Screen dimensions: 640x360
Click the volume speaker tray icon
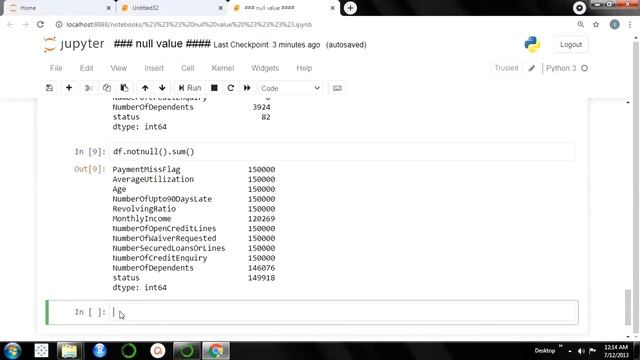point(581,351)
